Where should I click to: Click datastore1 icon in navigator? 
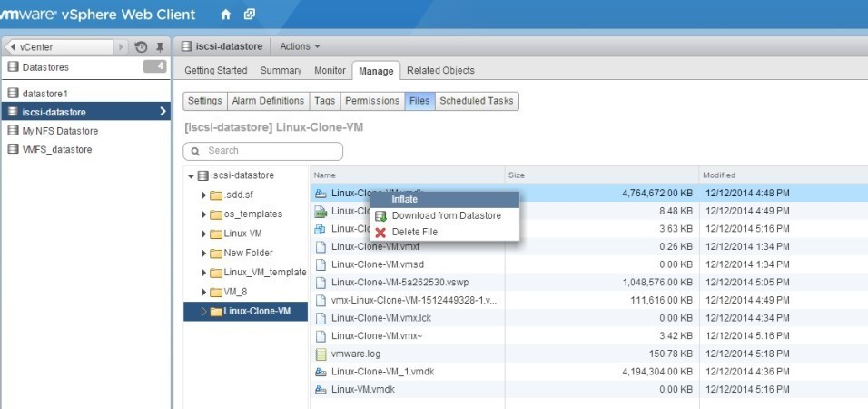click(x=13, y=93)
